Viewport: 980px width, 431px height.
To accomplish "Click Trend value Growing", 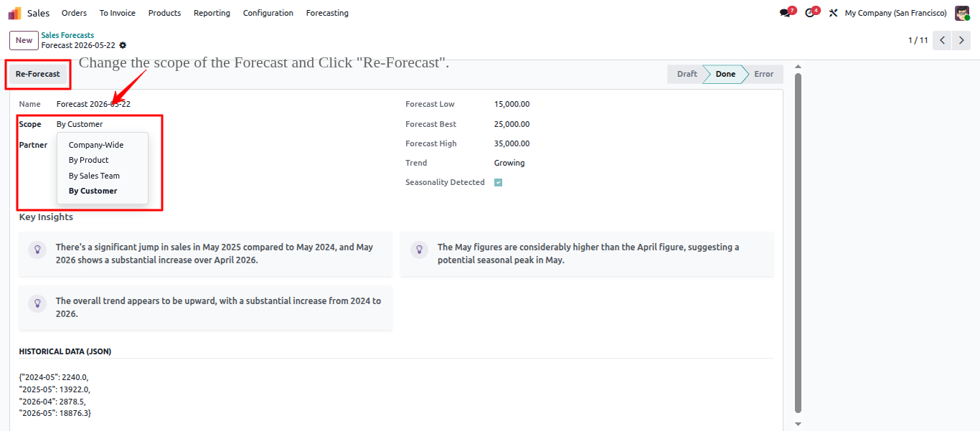I will pyautogui.click(x=509, y=163).
